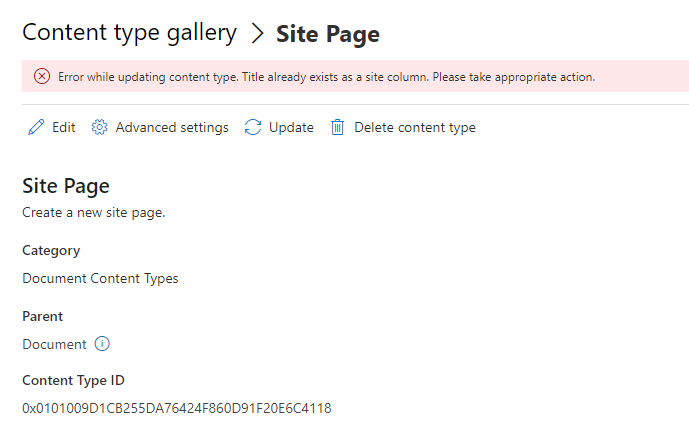This screenshot has height=445, width=689.
Task: Click Document Content Types category value
Action: tap(100, 279)
